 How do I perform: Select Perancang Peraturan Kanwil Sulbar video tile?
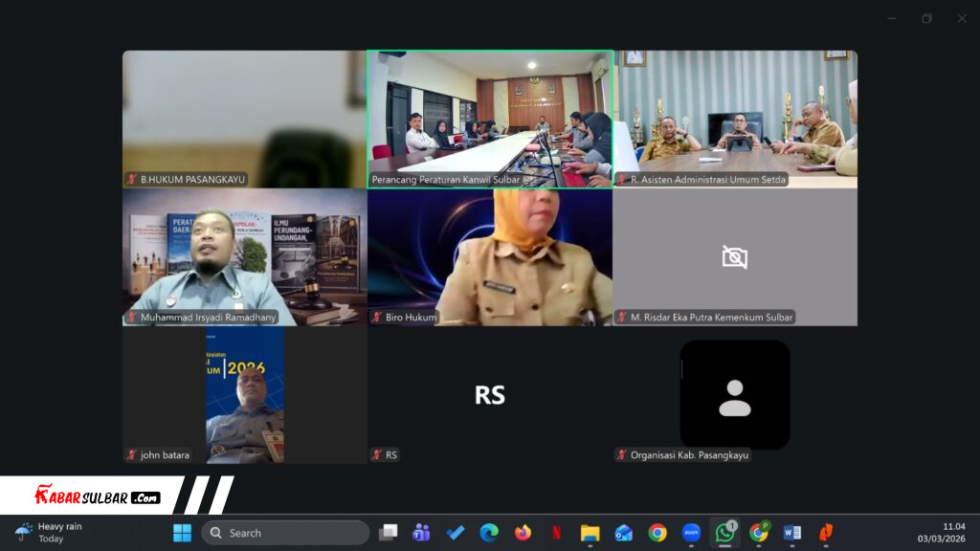(490, 119)
